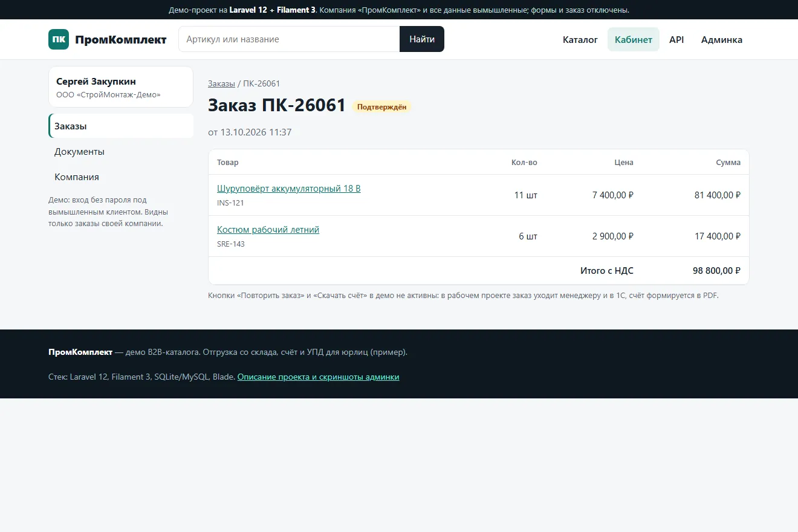Click the Сумма column header
The height and width of the screenshot is (532, 798).
[x=728, y=163]
